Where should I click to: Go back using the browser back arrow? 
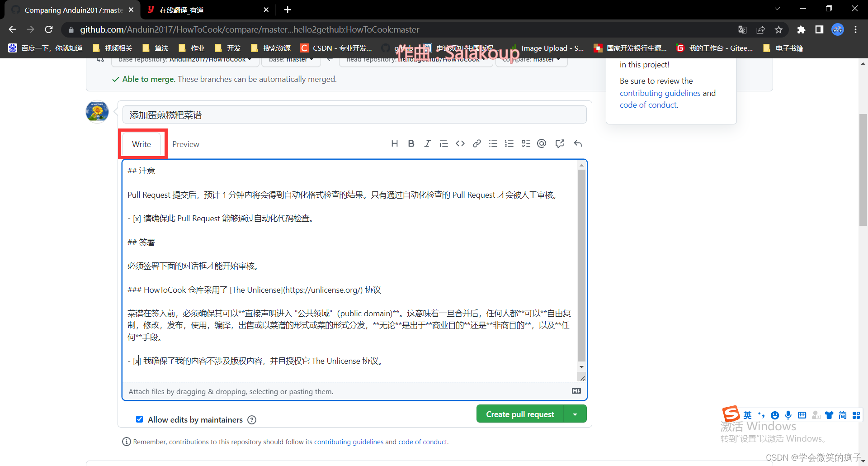click(12, 29)
